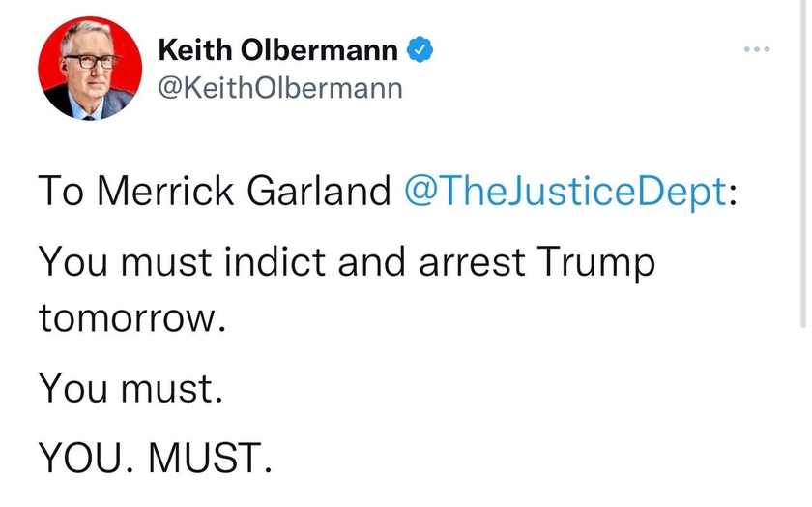
Task: Click the word arrest in the tweet
Action: [x=472, y=262]
